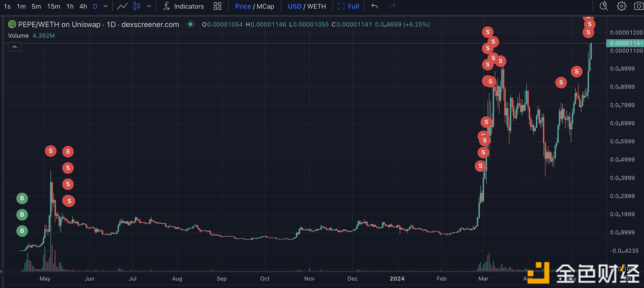The image size is (644, 288).
Task: Click the undo arrow icon
Action: click(374, 6)
